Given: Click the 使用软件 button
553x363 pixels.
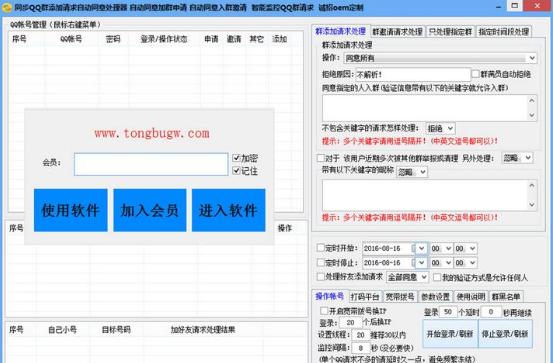Looking at the screenshot, I should tap(71, 210).
